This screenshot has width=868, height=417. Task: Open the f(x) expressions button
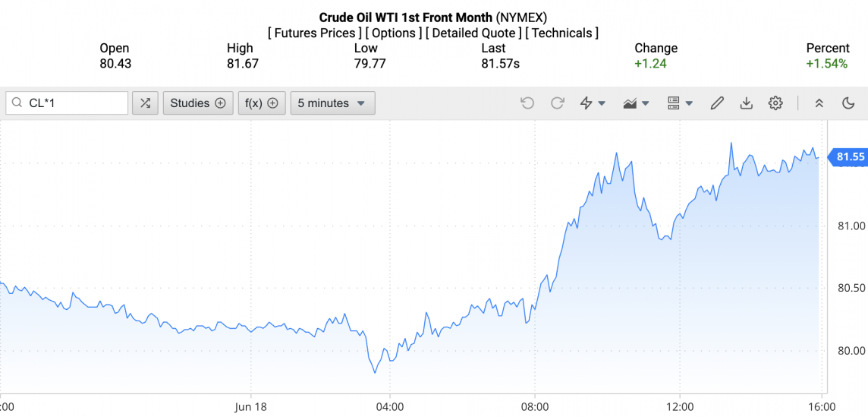[262, 103]
